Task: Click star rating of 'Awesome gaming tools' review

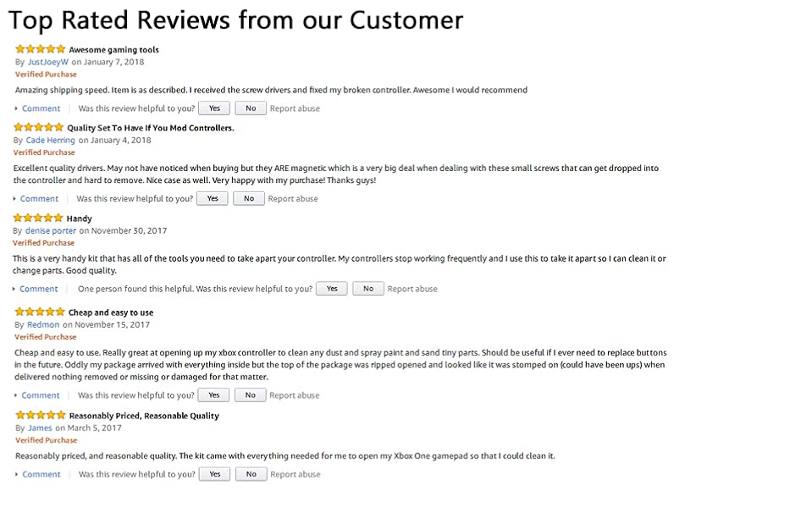Action: 40,49
